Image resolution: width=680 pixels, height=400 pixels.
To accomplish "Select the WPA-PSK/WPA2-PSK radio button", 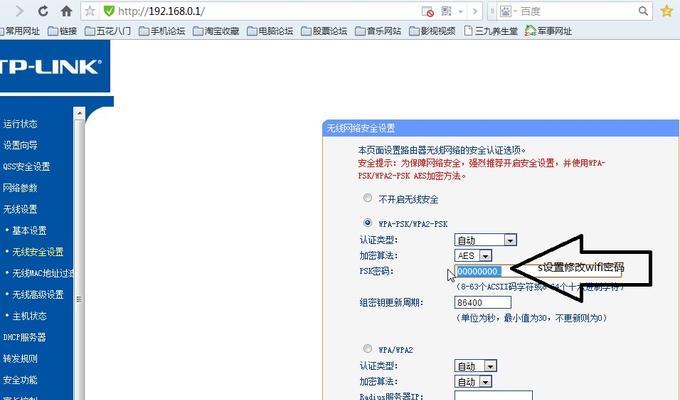I will click(x=367, y=223).
